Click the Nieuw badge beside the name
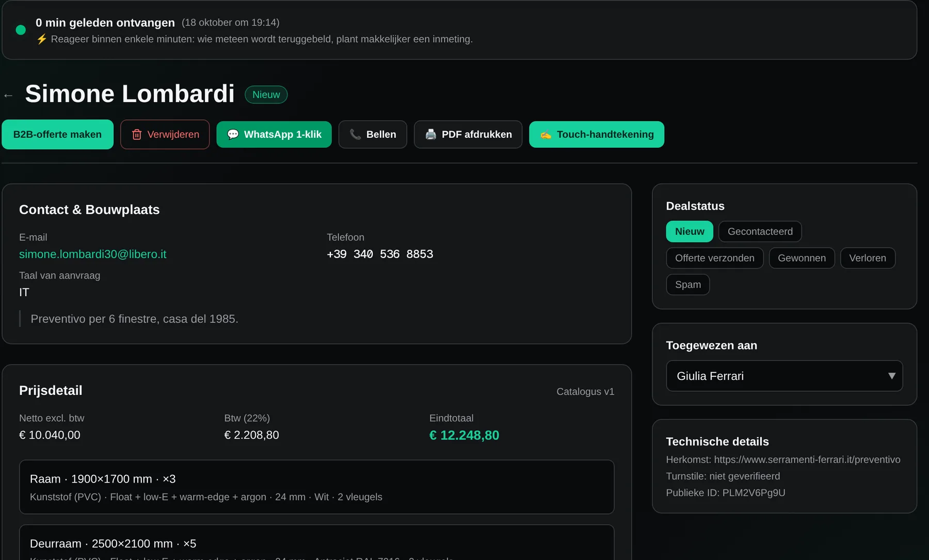The width and height of the screenshot is (929, 560). pos(266,95)
